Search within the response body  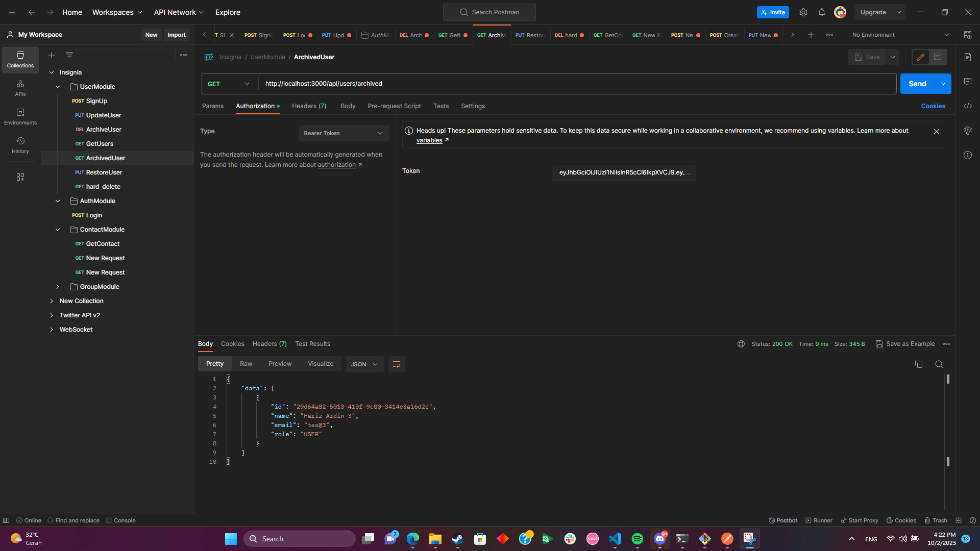[939, 364]
